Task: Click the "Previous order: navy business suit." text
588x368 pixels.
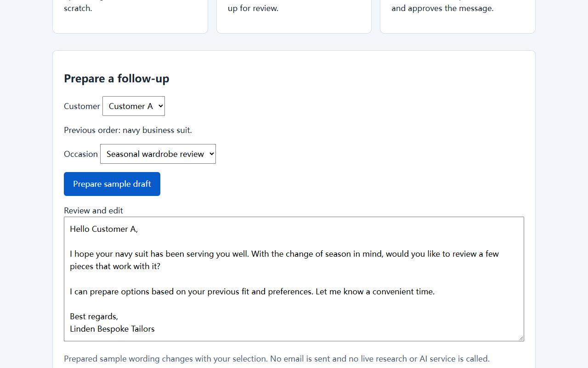Action: [128, 130]
